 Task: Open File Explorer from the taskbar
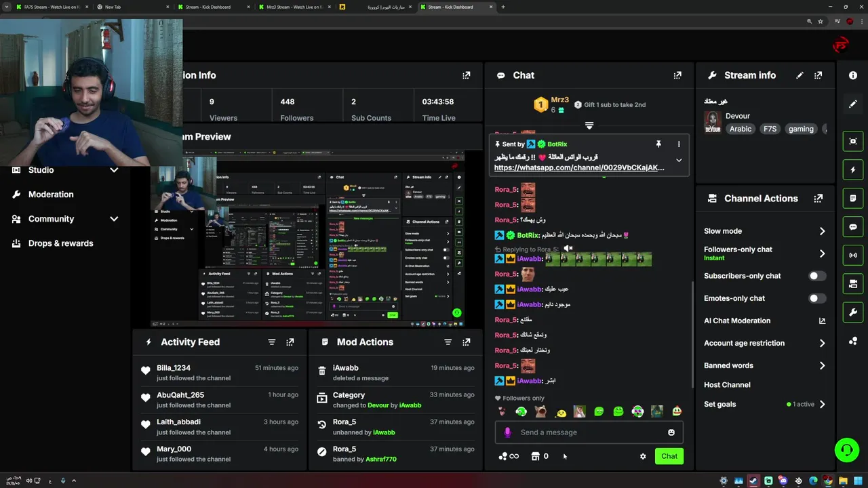point(842,481)
